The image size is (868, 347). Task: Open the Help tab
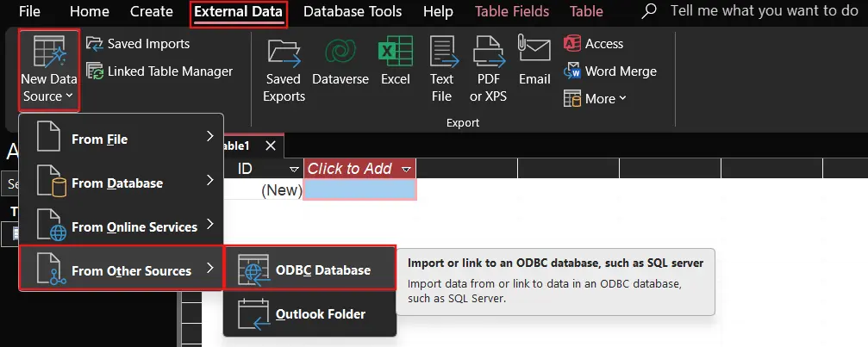(439, 11)
